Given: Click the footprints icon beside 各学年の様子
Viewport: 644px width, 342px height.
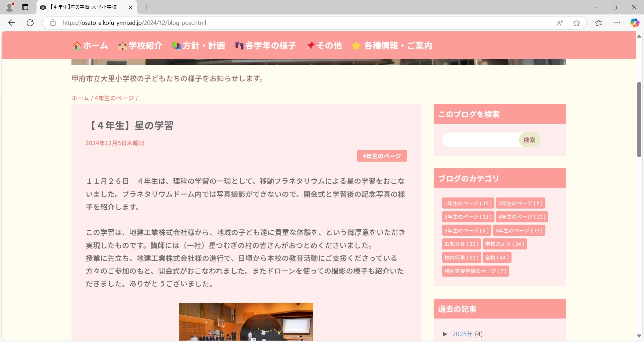Looking at the screenshot, I should tap(239, 45).
